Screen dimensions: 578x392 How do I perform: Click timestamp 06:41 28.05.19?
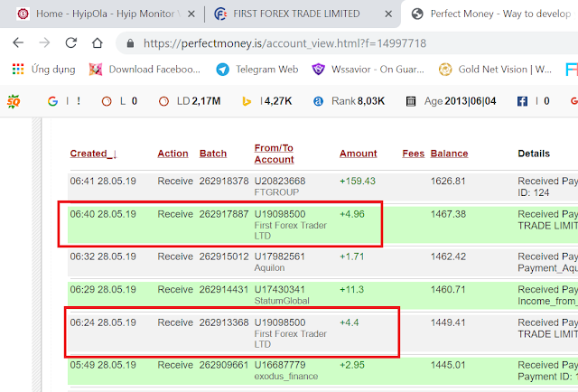103,181
